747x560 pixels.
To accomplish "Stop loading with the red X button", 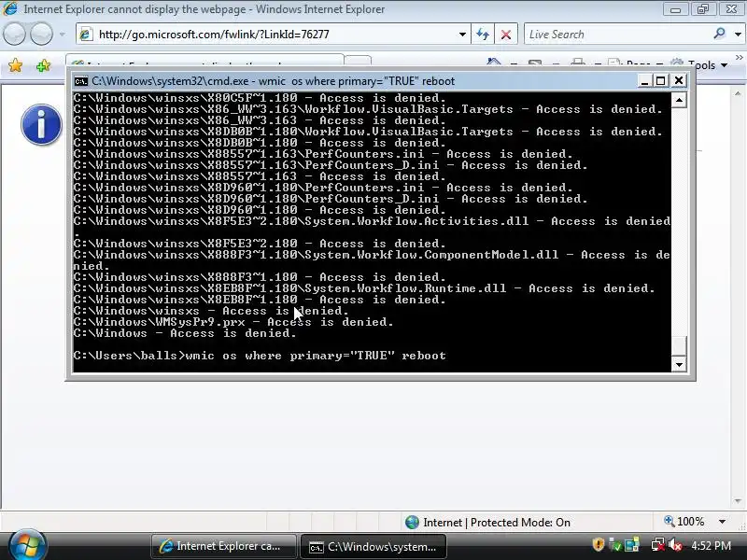I will click(506, 35).
